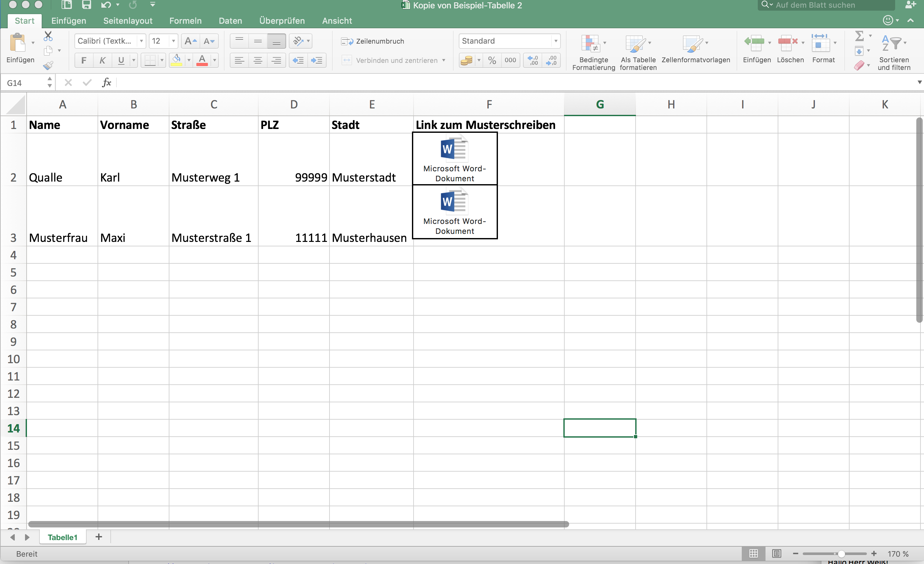Click the thousands separator 000 icon

(x=510, y=60)
